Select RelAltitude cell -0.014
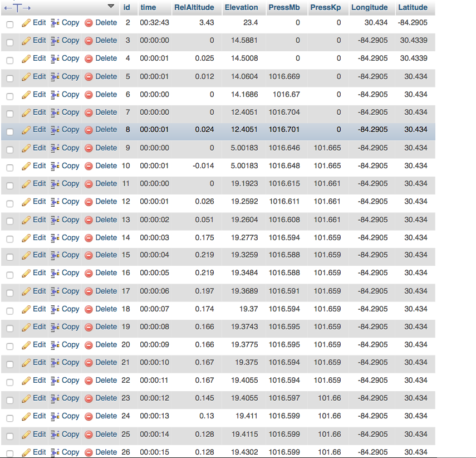Image resolution: width=476 pixels, height=458 pixels. point(203,166)
